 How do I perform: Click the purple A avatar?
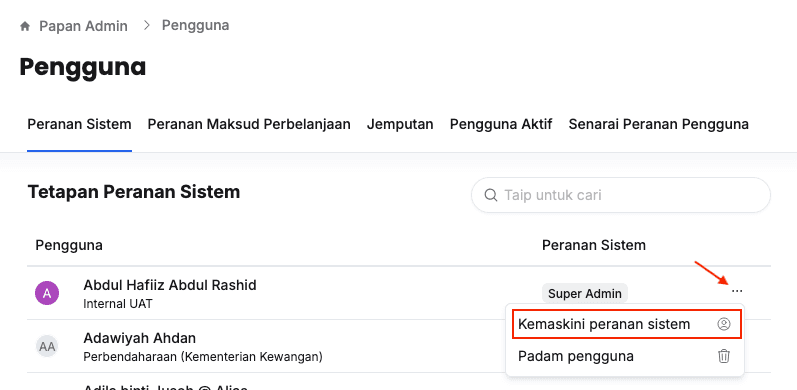(x=47, y=293)
